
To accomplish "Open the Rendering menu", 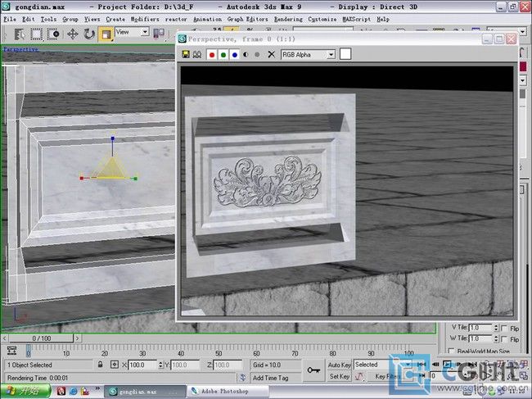I will pos(288,20).
